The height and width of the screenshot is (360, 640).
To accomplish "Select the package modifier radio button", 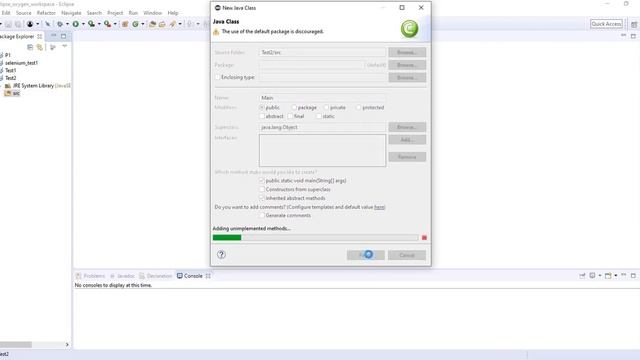I will click(294, 107).
